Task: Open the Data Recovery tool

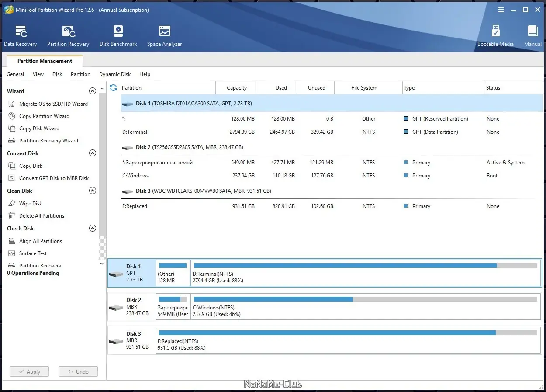Action: click(x=21, y=36)
